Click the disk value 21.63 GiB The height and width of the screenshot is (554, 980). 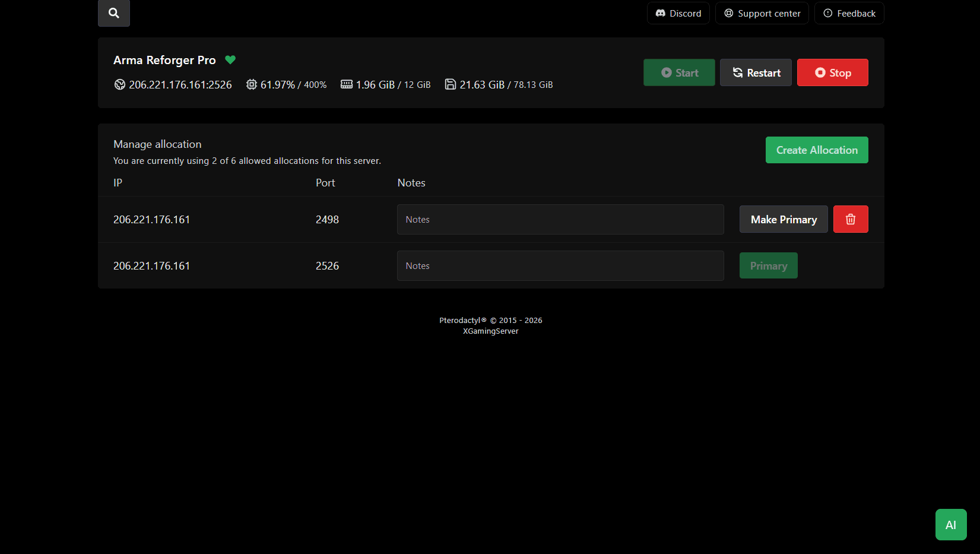(482, 85)
